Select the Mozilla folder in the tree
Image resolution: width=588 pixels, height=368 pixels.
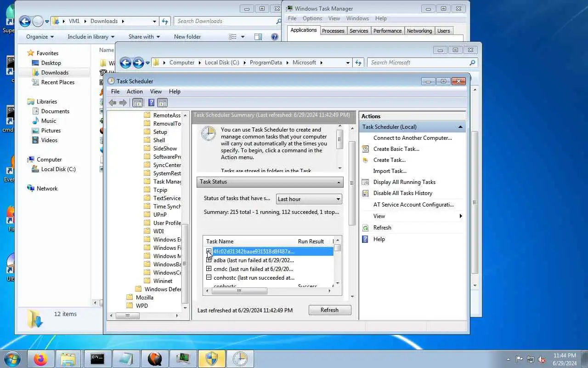pos(145,298)
